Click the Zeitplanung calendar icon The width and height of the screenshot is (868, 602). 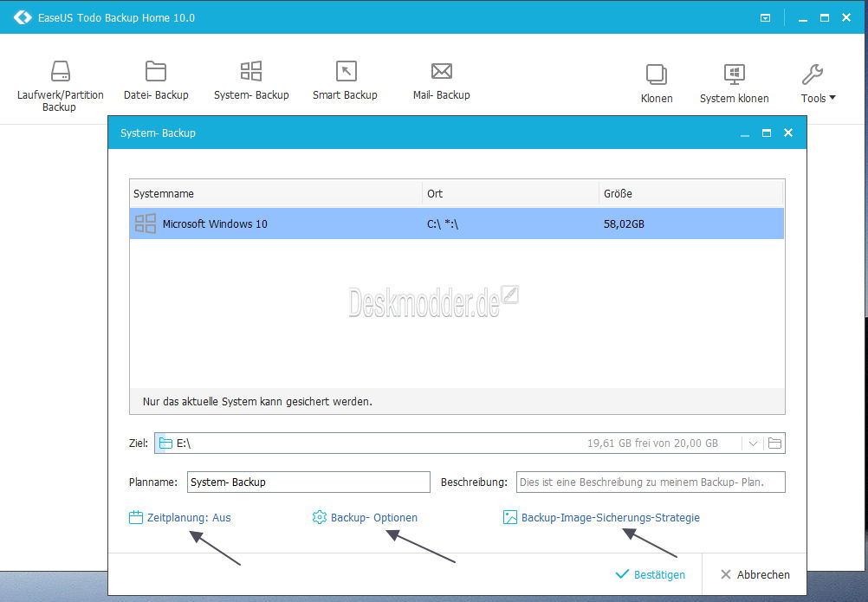coord(136,517)
